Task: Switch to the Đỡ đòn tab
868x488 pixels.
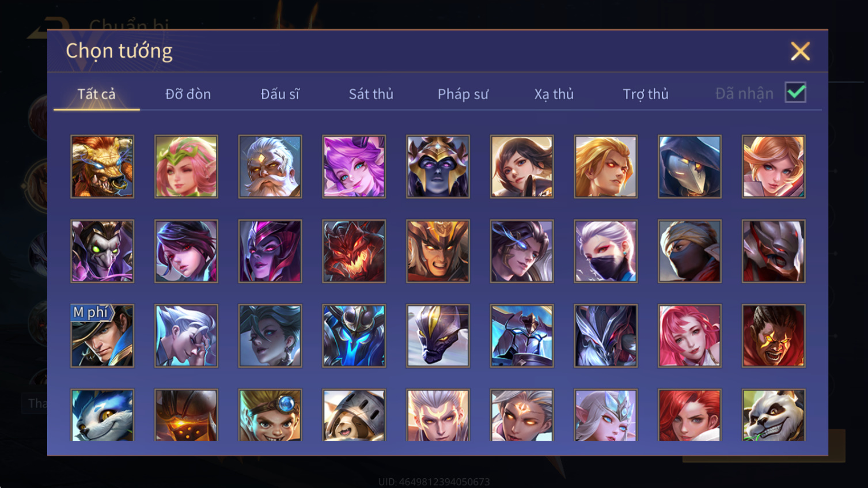Action: click(188, 94)
